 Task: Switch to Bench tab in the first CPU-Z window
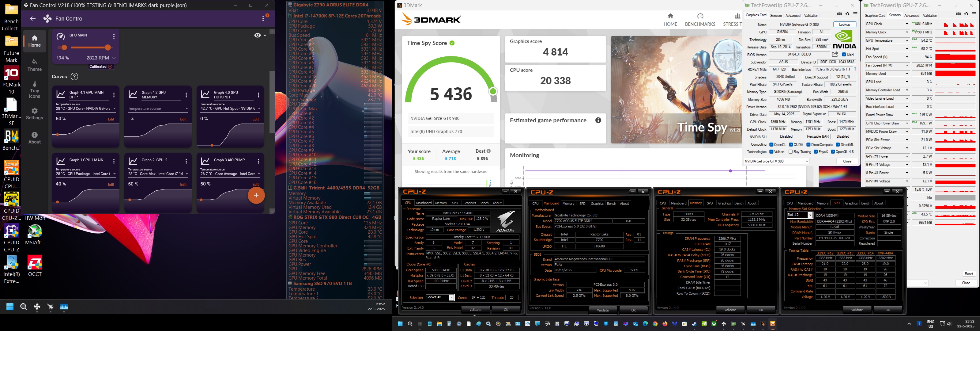[484, 203]
